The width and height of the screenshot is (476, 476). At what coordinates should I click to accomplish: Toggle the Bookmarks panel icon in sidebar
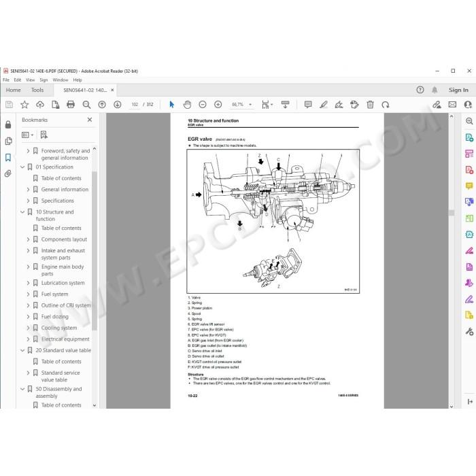click(x=8, y=158)
